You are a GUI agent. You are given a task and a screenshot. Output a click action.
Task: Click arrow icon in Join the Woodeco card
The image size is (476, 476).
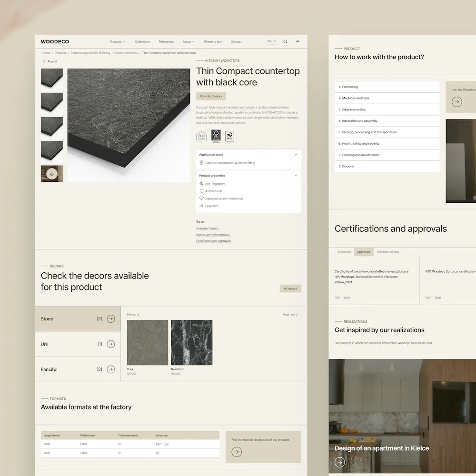[x=457, y=102]
